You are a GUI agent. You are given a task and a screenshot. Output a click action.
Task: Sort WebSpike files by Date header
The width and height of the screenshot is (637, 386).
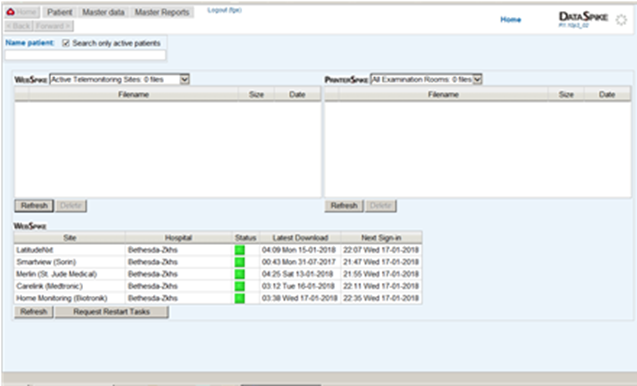297,95
